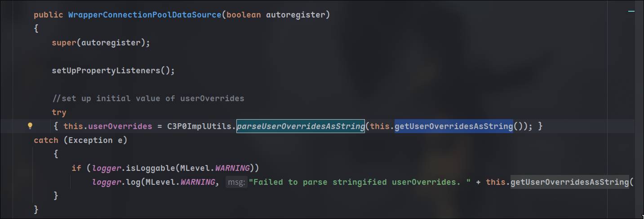644x219 pixels.
Task: Click the catch keyword
Action: point(46,140)
